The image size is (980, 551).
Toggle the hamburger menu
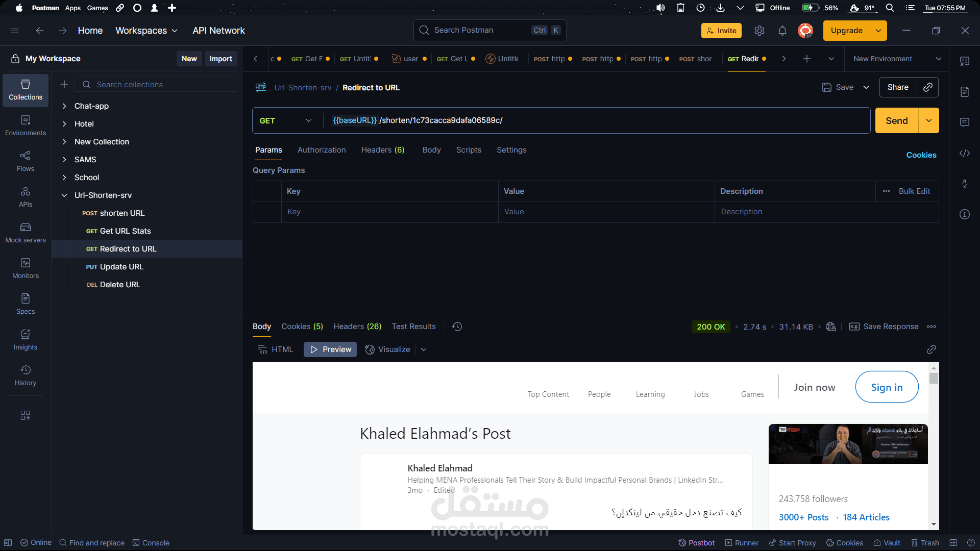pyautogui.click(x=15, y=31)
